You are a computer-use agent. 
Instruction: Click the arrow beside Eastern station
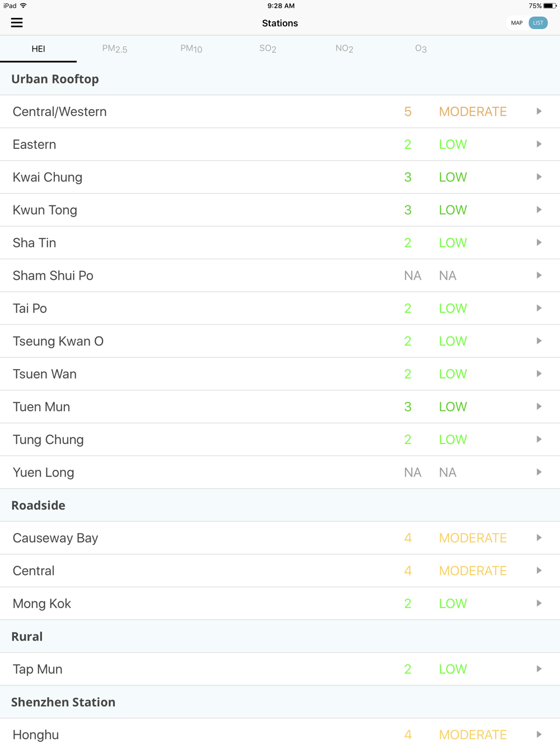coord(539,144)
